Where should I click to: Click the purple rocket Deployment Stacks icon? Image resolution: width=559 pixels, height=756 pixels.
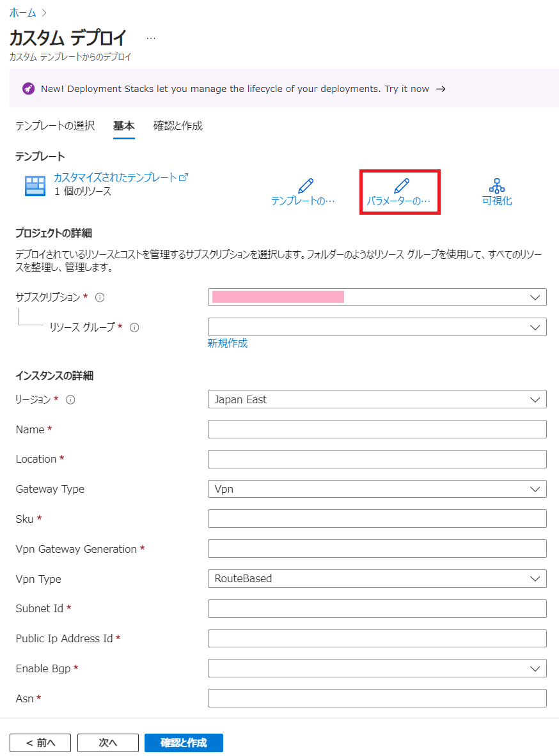pyautogui.click(x=29, y=89)
